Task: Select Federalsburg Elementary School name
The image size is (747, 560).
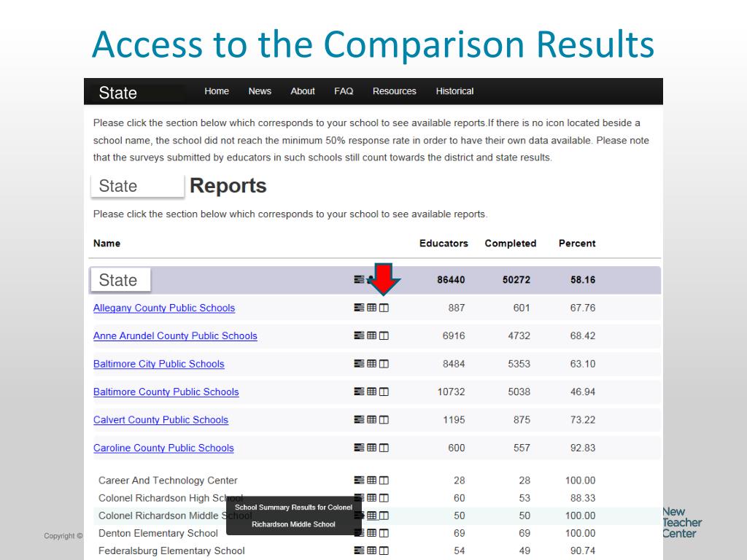Action: tap(171, 551)
